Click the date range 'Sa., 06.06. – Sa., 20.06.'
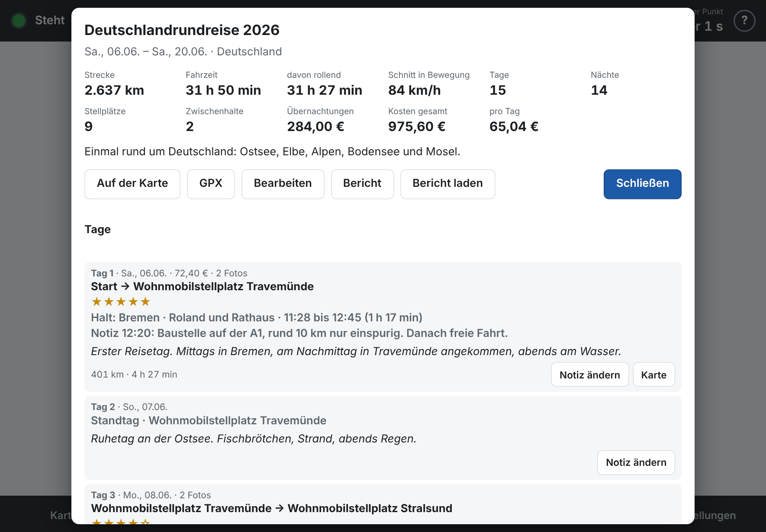This screenshot has width=766, height=532. tap(146, 51)
